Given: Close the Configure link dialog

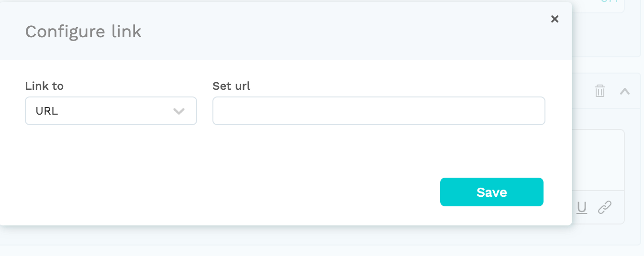Looking at the screenshot, I should [x=555, y=19].
